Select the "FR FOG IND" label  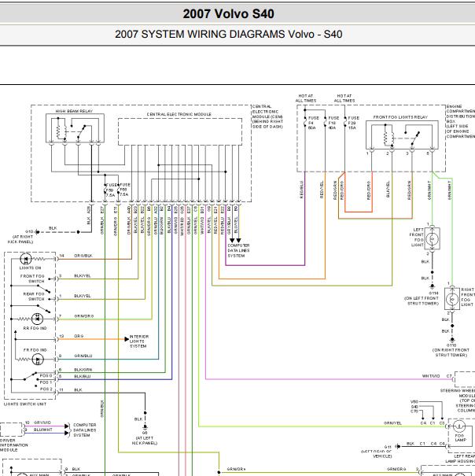click(35, 350)
